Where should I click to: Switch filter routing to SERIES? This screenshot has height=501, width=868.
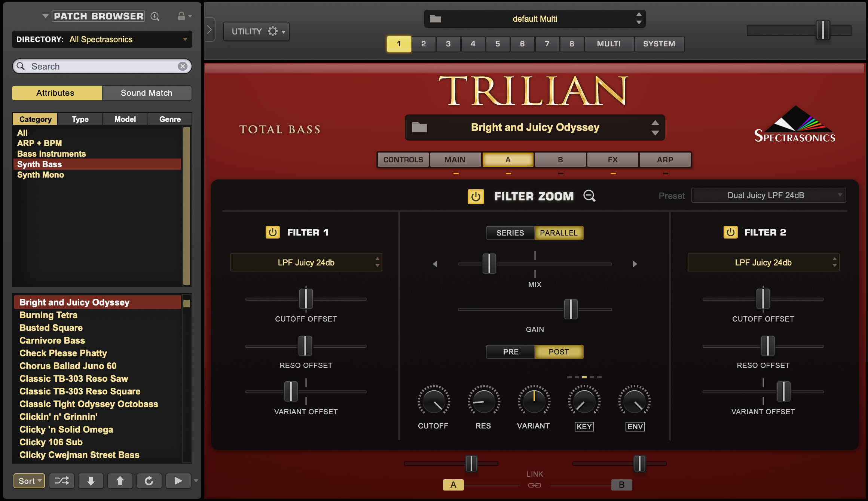point(510,233)
